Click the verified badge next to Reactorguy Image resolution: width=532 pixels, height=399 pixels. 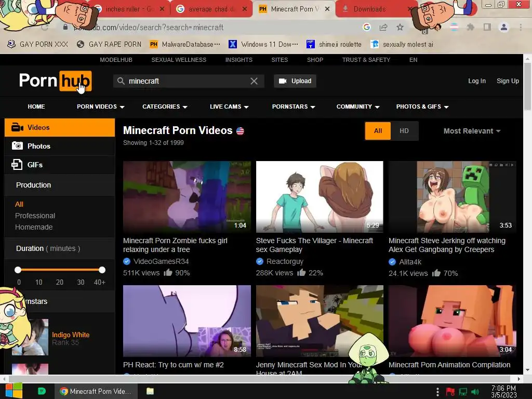coord(260,261)
